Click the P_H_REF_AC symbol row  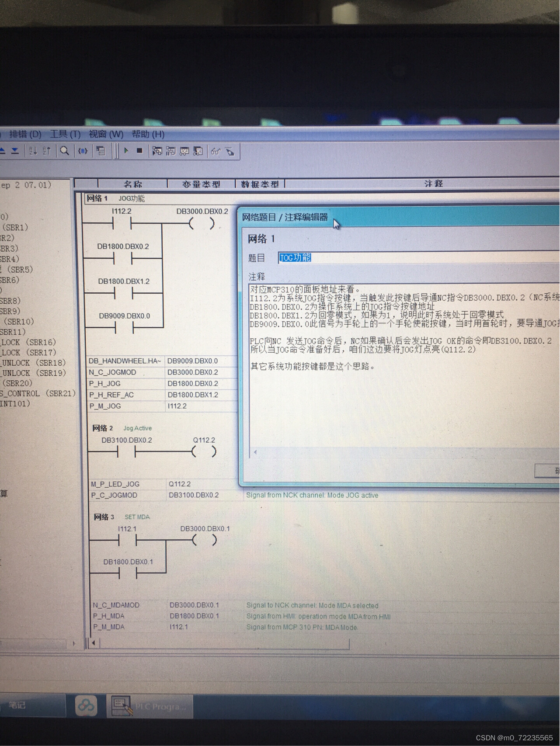coord(163,395)
